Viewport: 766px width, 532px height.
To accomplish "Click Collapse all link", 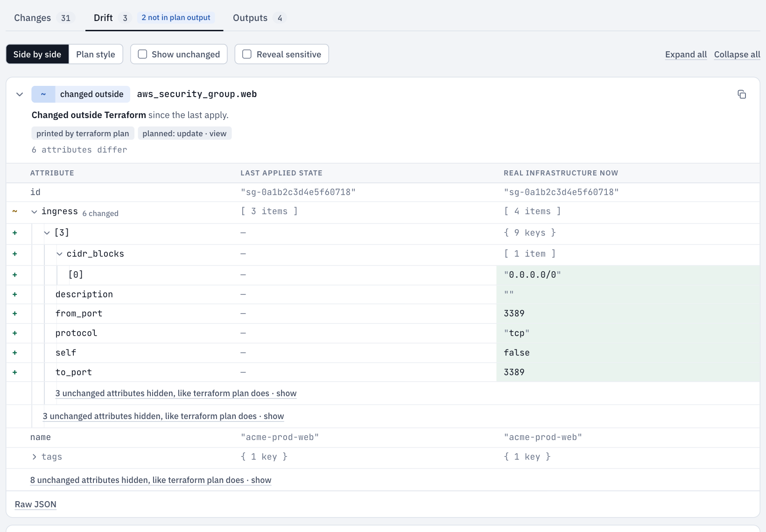I will pyautogui.click(x=737, y=54).
